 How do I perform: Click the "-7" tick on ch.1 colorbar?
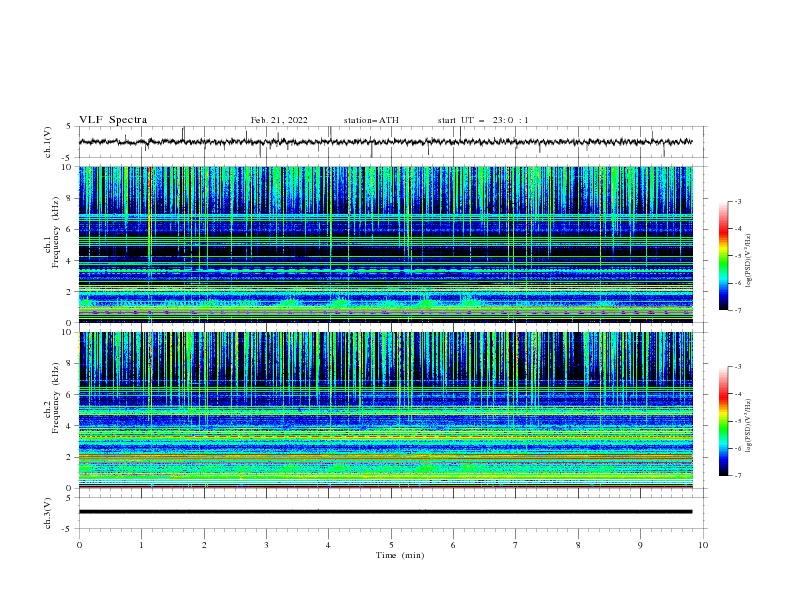click(x=737, y=310)
